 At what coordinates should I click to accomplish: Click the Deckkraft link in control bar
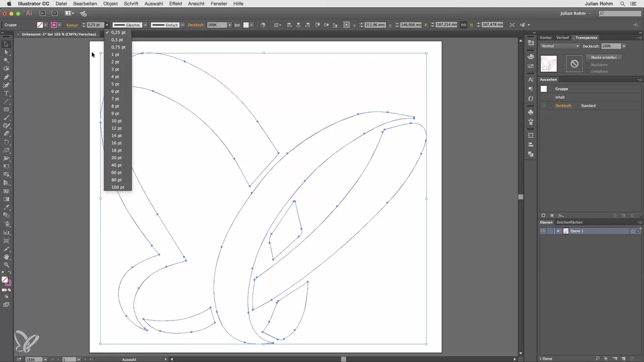(x=196, y=25)
